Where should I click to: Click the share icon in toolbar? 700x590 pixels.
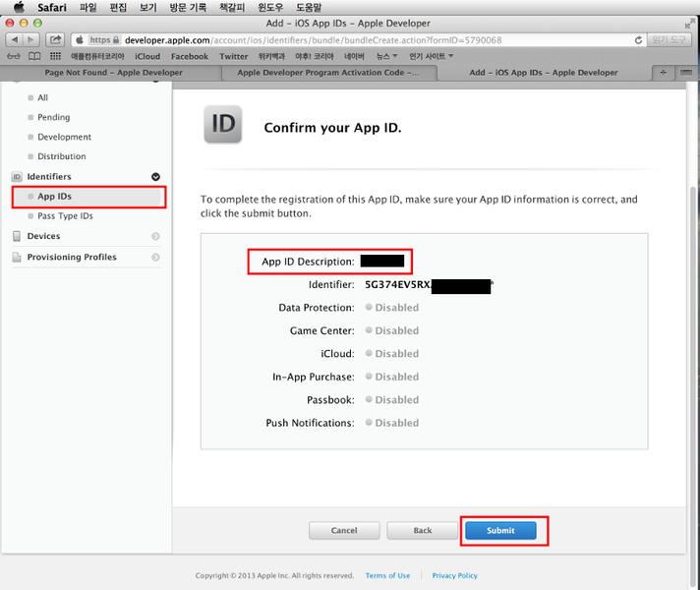pos(56,40)
